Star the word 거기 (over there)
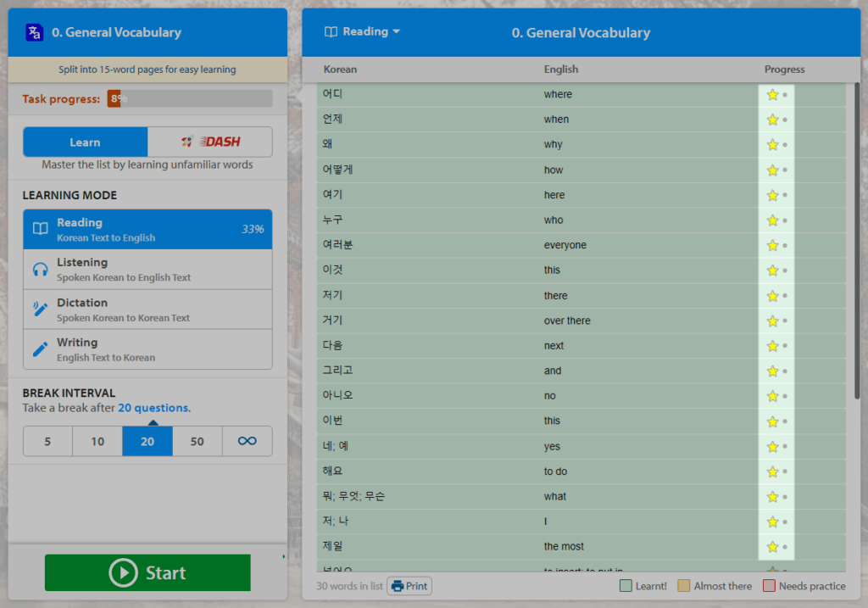This screenshot has height=608, width=868. [773, 321]
